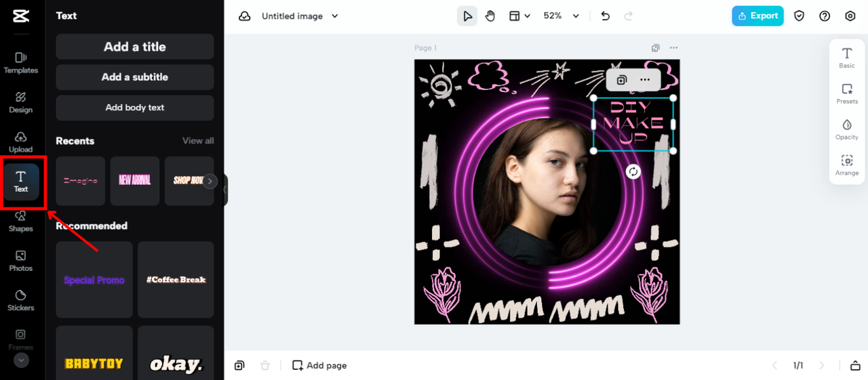
Task: Open Basic text settings panel
Action: click(x=847, y=58)
